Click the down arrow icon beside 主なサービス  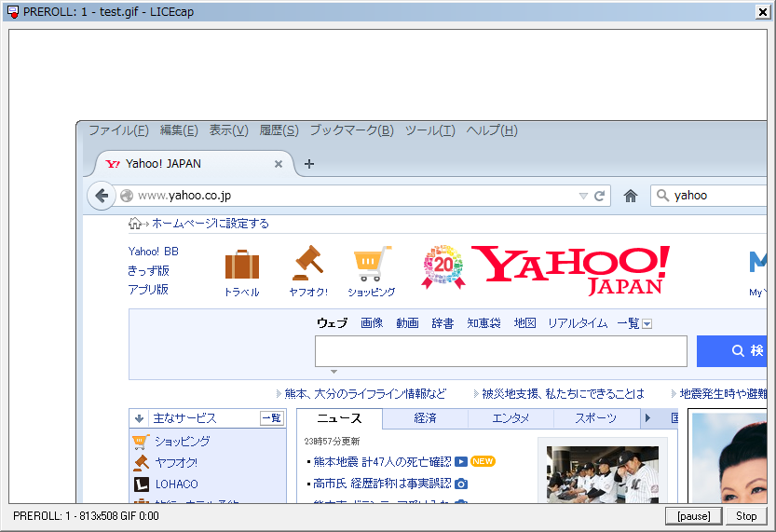pos(139,418)
